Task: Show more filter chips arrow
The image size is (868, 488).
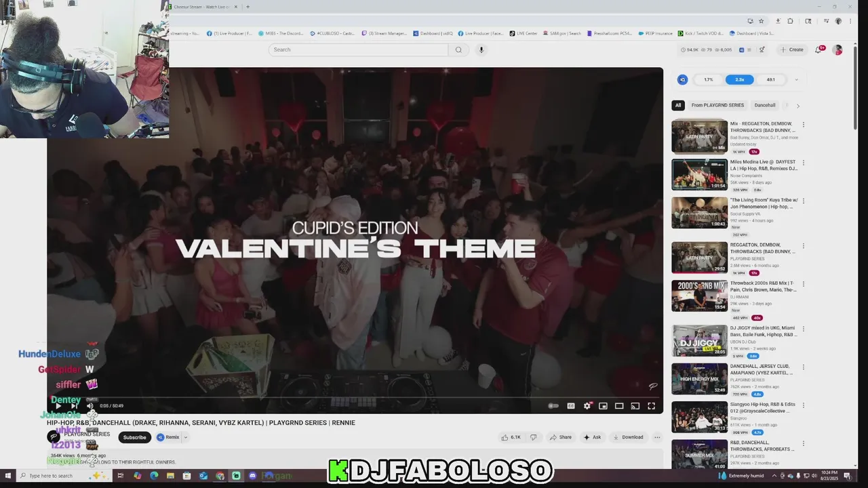Action: pyautogui.click(x=797, y=106)
